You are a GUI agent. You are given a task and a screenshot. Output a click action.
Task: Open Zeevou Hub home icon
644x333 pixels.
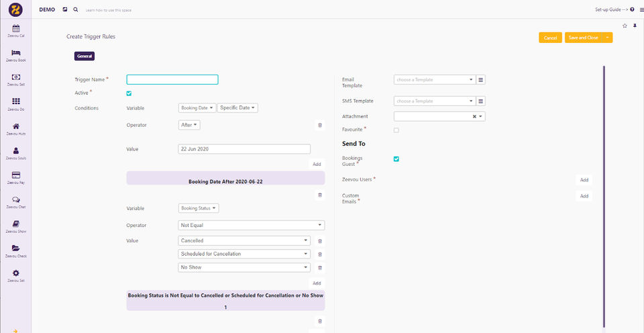point(16,126)
